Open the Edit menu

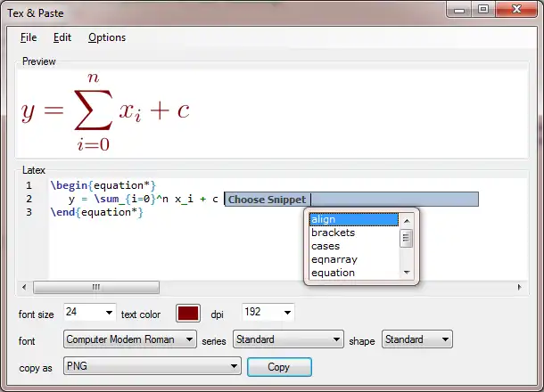pyautogui.click(x=62, y=37)
